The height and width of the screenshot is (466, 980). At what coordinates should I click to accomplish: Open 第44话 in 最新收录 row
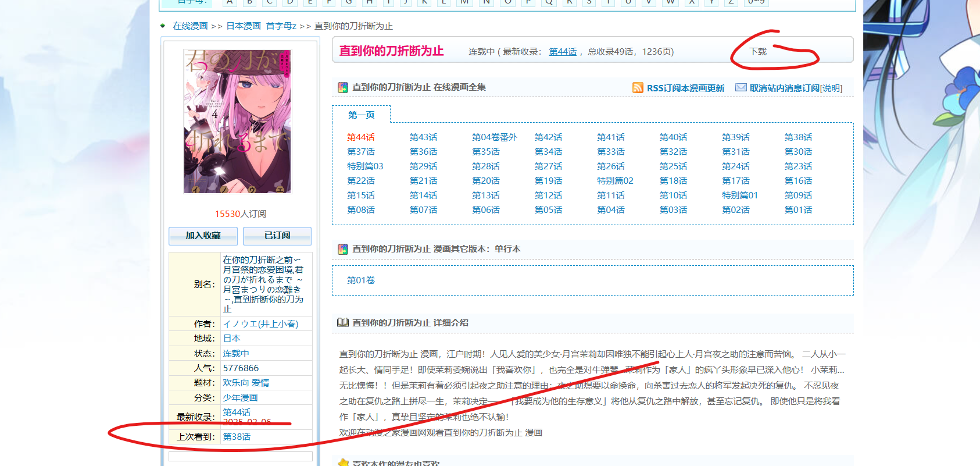(x=237, y=412)
